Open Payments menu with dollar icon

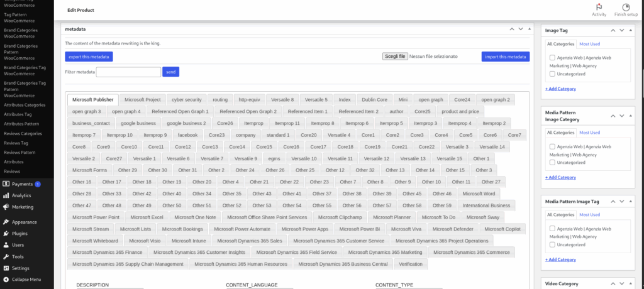tap(6, 184)
